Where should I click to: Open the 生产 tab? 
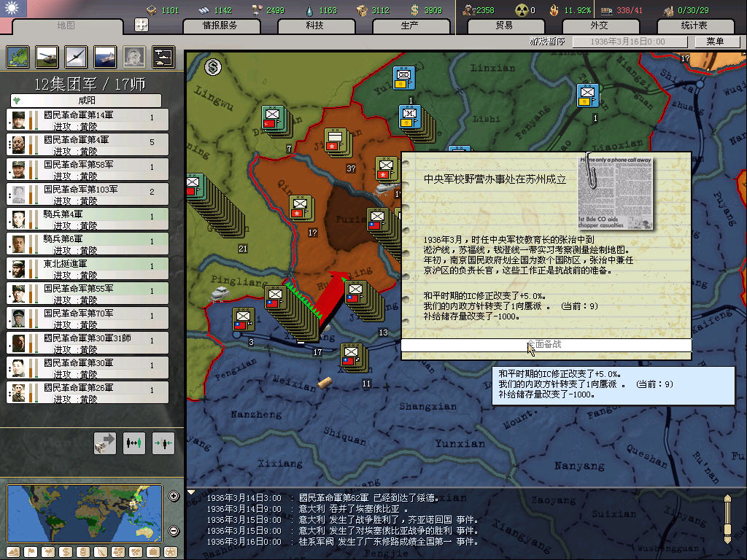point(410,26)
